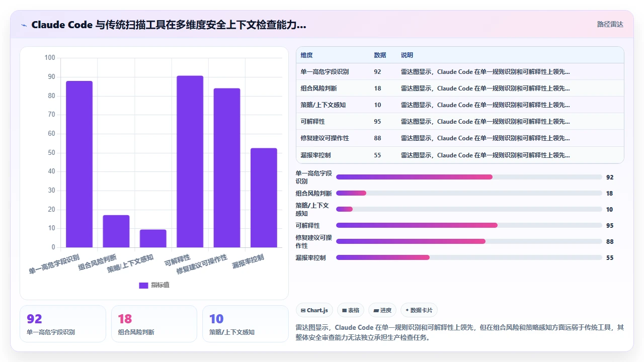The width and height of the screenshot is (644, 362).
Task: Open the 10 策略/上下文感知 stat card
Action: 246,324
